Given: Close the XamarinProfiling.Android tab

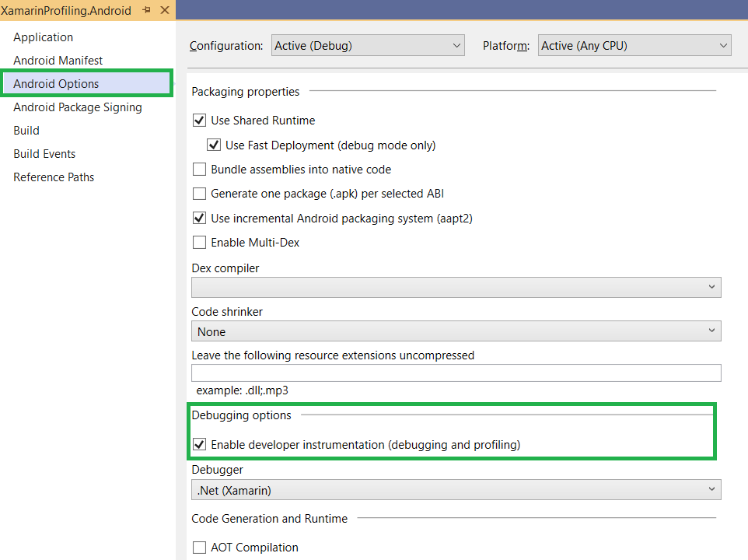Looking at the screenshot, I should point(165,10).
